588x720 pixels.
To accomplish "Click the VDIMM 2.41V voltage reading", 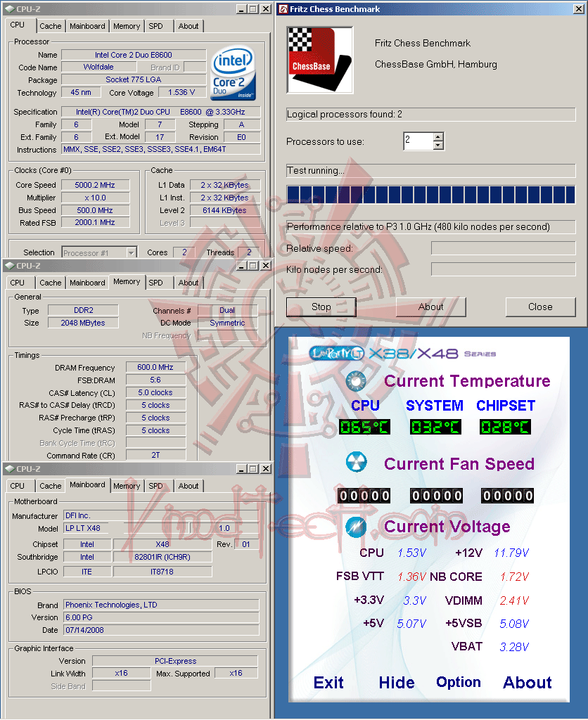I will 515,600.
